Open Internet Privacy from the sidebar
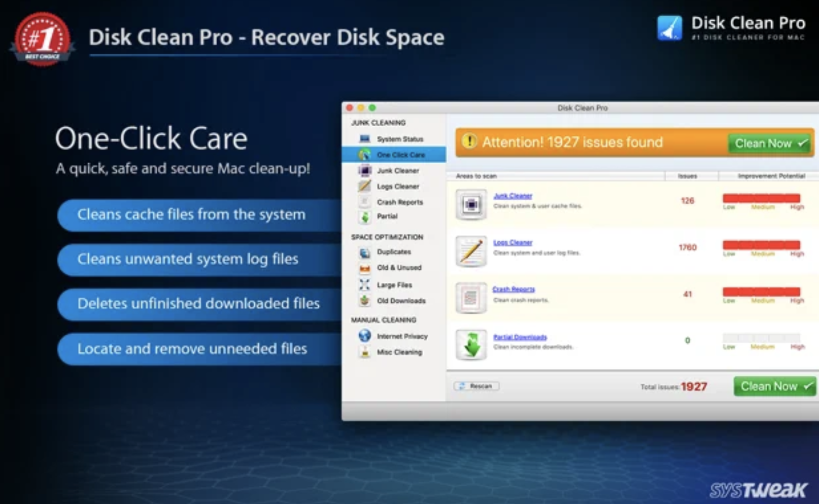Viewport: 819px width, 504px height. click(x=394, y=336)
